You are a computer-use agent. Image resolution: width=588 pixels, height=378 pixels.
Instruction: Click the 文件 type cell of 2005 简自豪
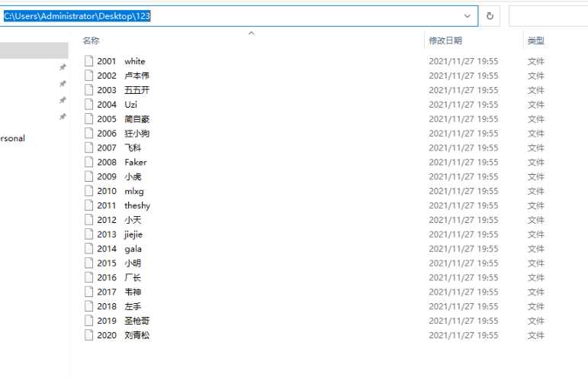point(536,118)
